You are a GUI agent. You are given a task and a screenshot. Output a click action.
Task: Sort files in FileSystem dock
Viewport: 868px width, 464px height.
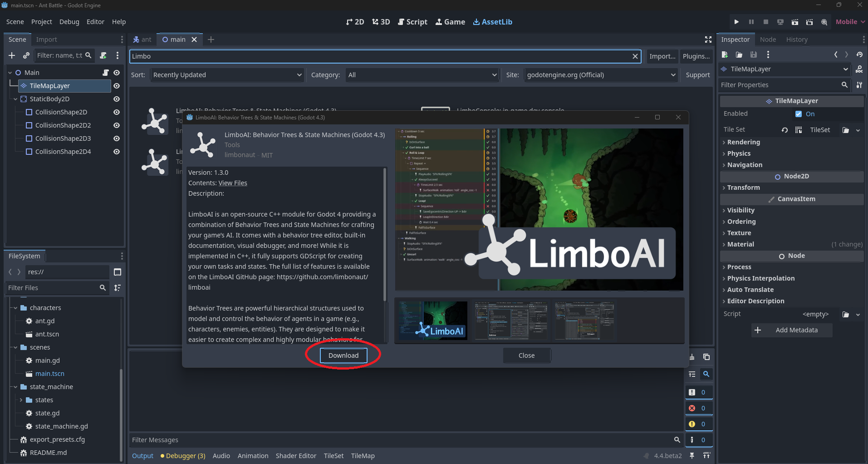(x=118, y=288)
